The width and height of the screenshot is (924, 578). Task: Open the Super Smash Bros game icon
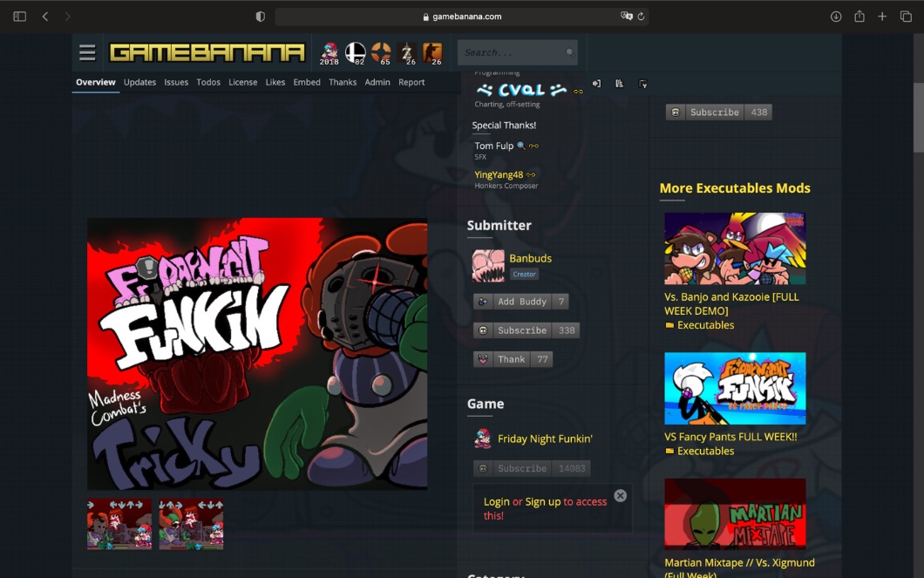356,52
